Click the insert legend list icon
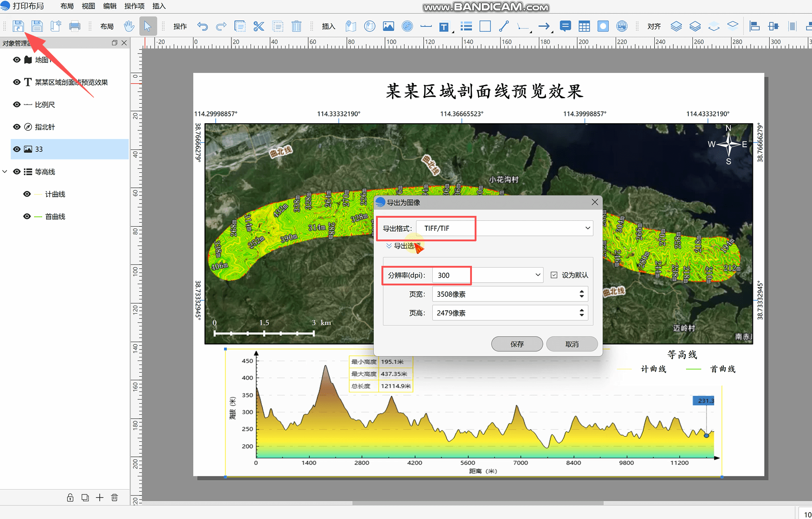The image size is (812, 519). point(466,26)
